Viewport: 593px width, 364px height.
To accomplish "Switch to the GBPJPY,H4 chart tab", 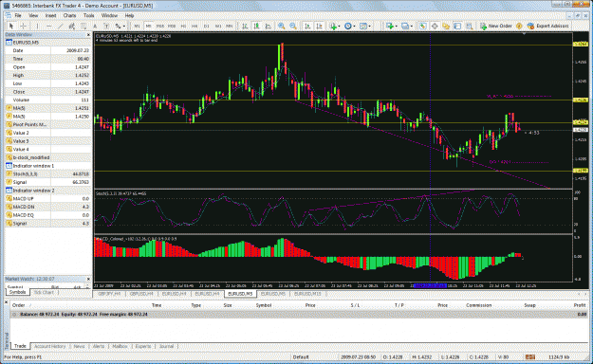I will click(109, 294).
